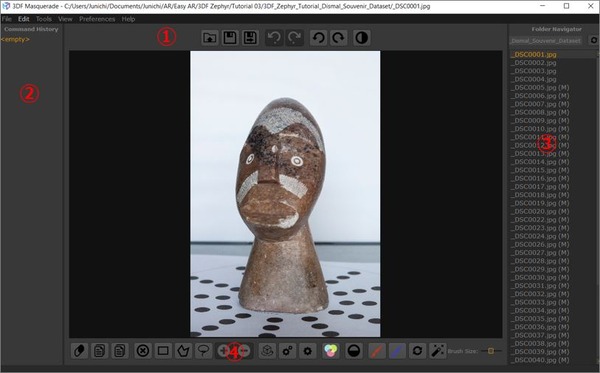Open the Help menu
This screenshot has height=373, width=600.
[x=128, y=19]
